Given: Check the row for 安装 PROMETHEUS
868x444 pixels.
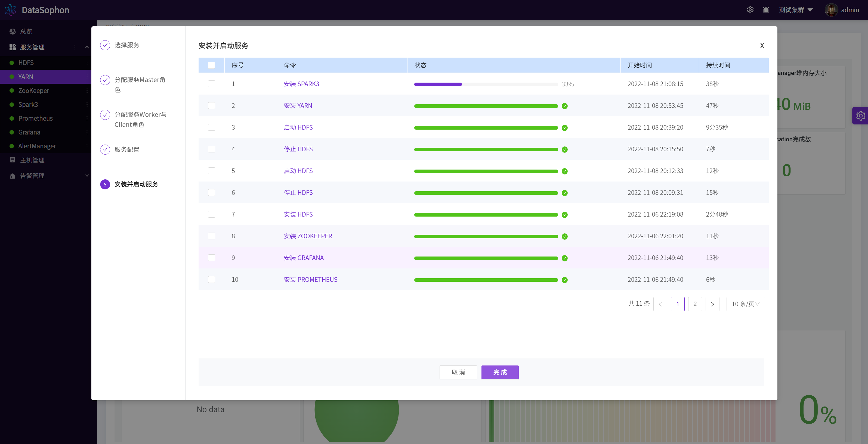Looking at the screenshot, I should click(211, 279).
